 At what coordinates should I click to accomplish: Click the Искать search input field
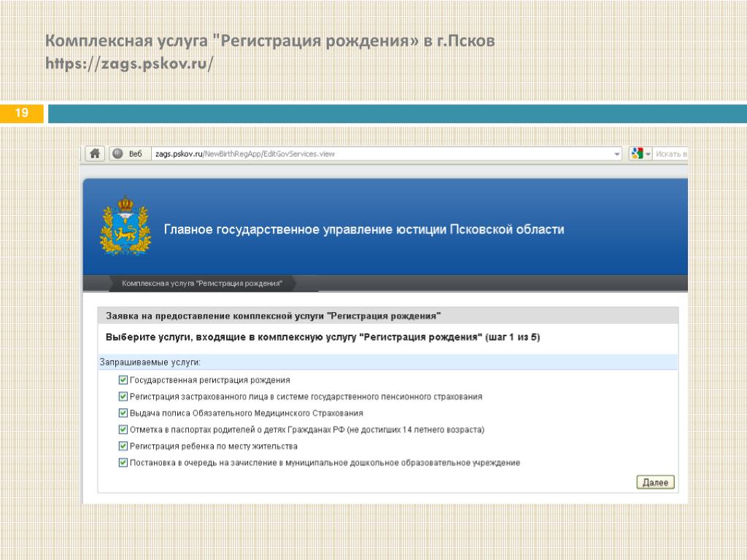[671, 154]
